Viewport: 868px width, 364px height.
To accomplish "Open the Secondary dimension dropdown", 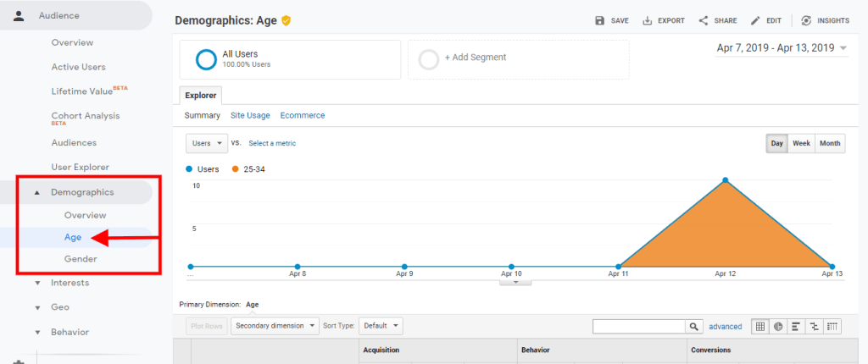I will [275, 326].
